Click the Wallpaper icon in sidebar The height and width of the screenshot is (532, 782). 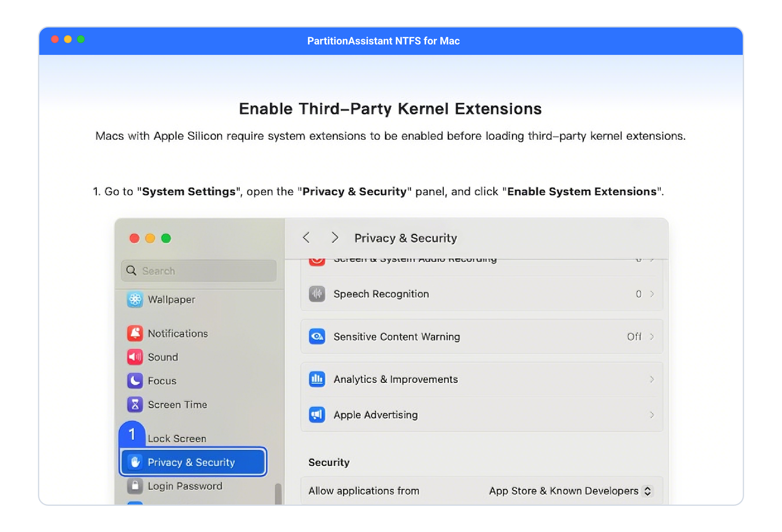(135, 299)
